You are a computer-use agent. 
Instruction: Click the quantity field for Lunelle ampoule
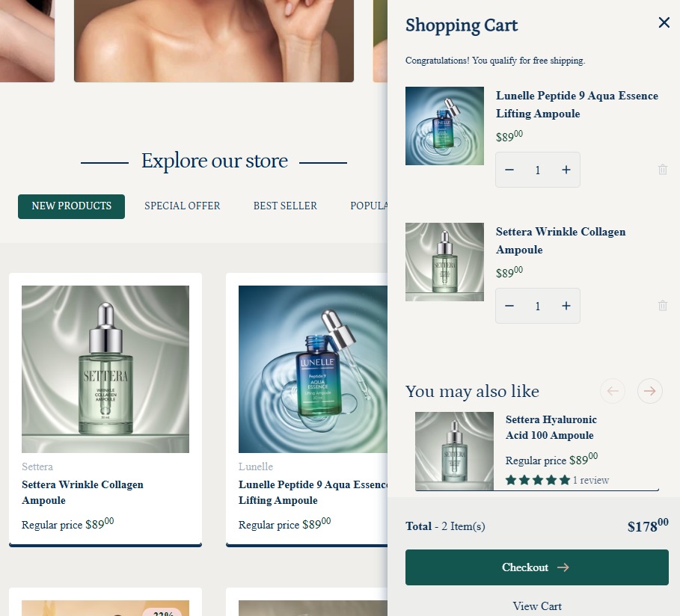point(538,170)
